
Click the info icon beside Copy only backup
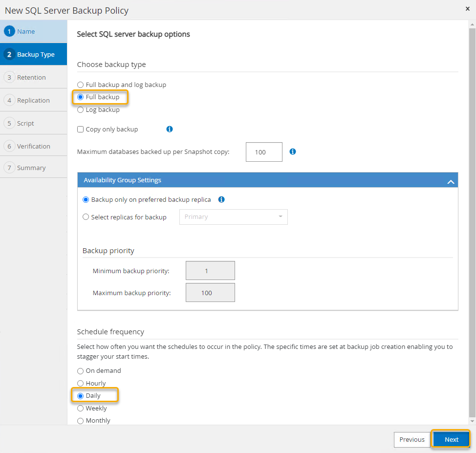pyautogui.click(x=169, y=129)
